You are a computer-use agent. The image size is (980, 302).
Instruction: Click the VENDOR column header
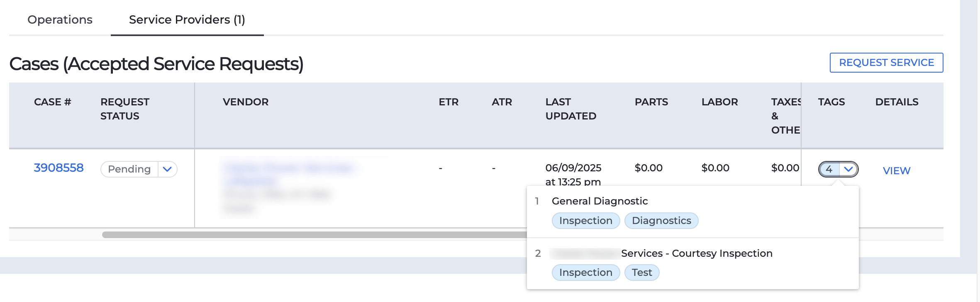[245, 102]
